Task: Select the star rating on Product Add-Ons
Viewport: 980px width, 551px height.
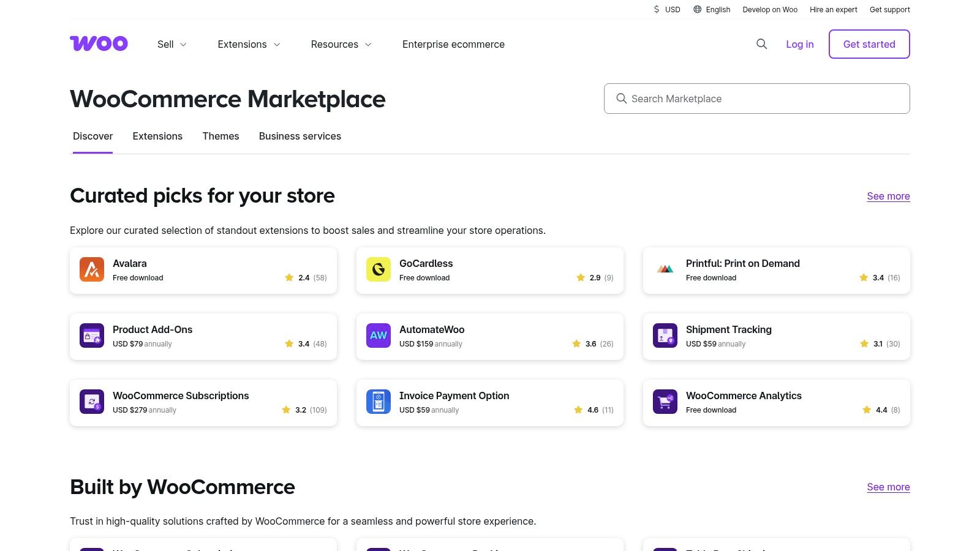Action: 289,343
